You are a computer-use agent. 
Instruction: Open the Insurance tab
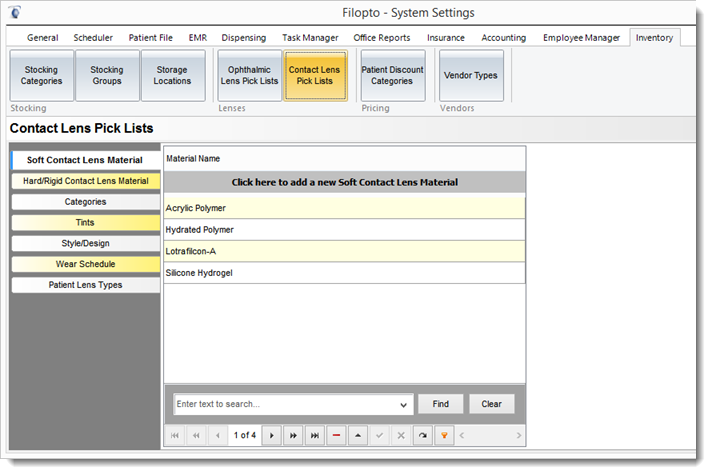coord(446,38)
